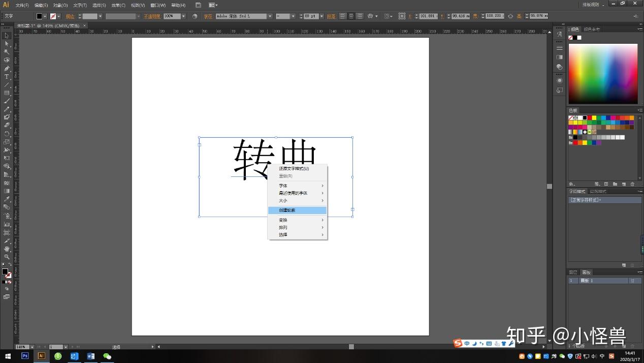Click the recolor artwork wheel icon

195,16
